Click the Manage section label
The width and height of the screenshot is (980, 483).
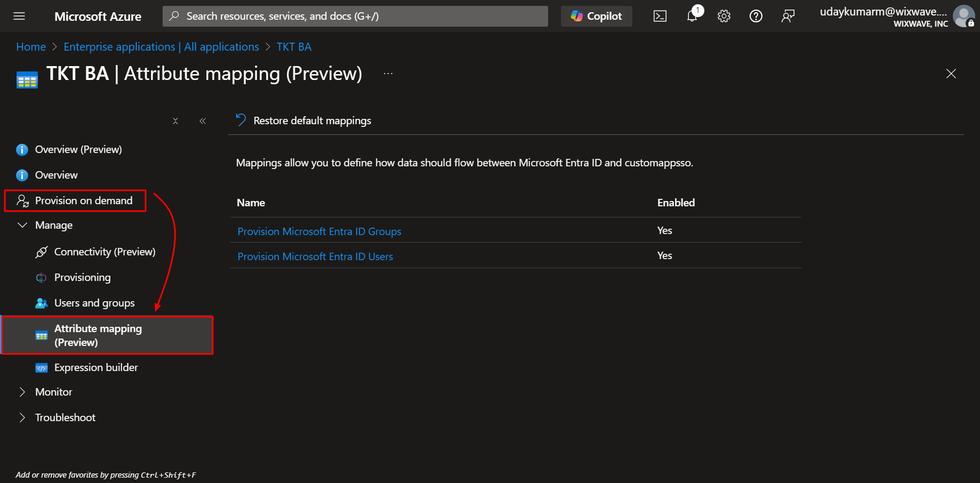[54, 225]
